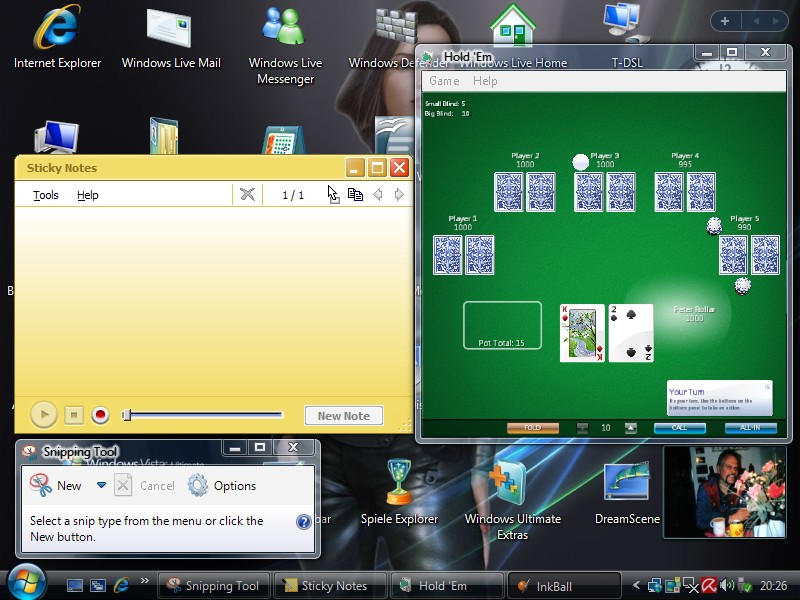Start a New snip in Snipping Tool
The width and height of the screenshot is (800, 600).
[x=56, y=485]
